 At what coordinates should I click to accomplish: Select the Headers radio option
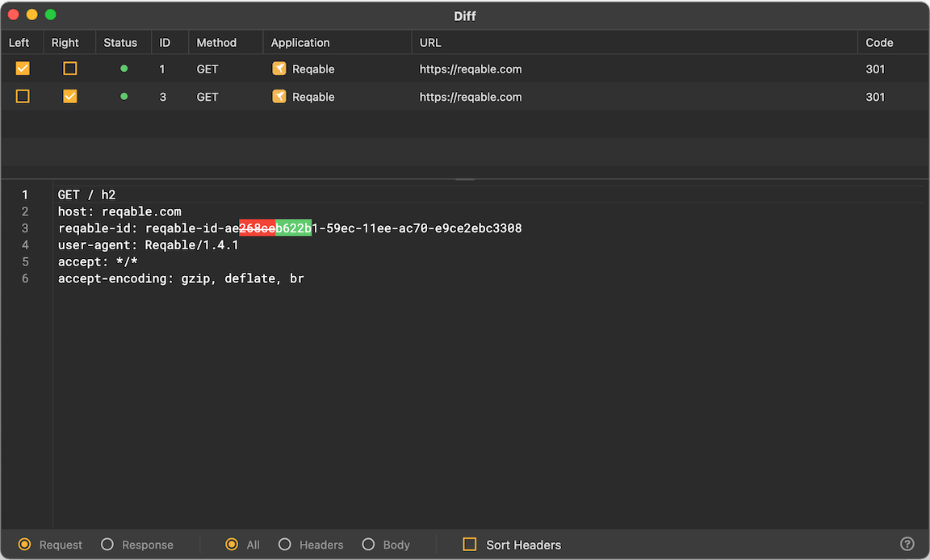coord(285,544)
